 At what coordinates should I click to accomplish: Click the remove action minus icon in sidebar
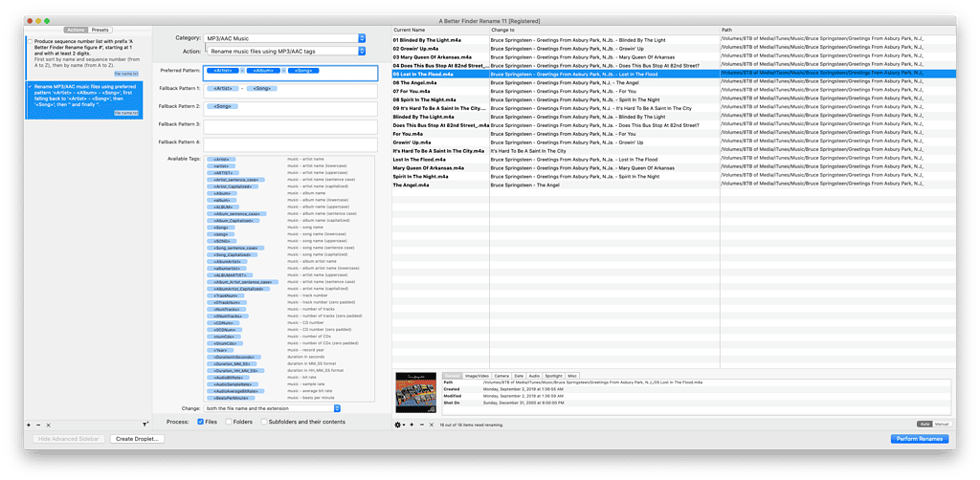coord(37,424)
